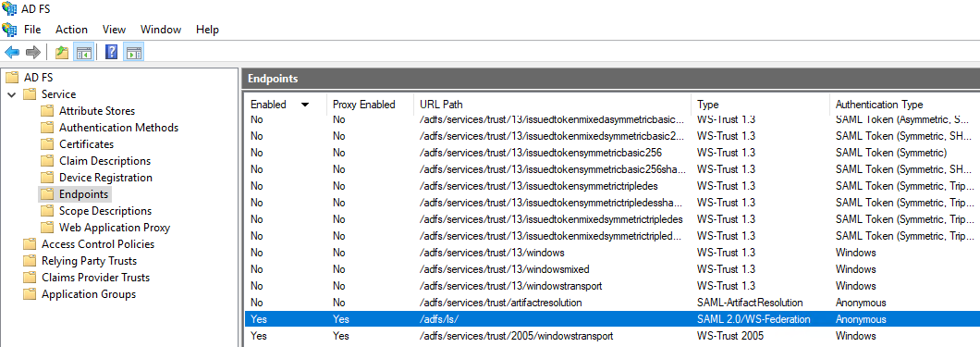Click the AD FS menu bar application icon
The image size is (980, 347).
pos(10,30)
